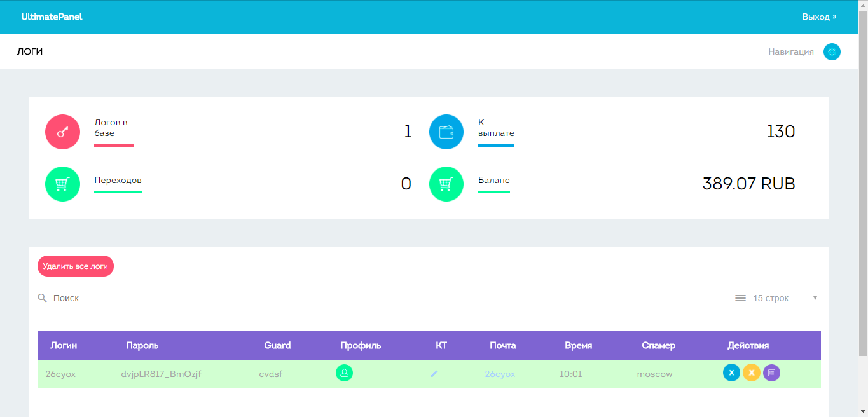The width and height of the screenshot is (868, 417).
Task: Open the Навигация link
Action: coord(791,52)
